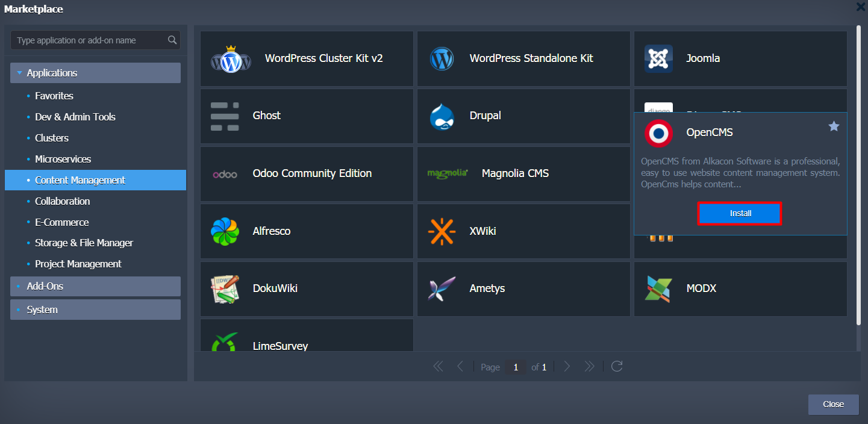Viewport: 868px width, 424px height.
Task: Refresh the marketplace list
Action: [x=616, y=366]
